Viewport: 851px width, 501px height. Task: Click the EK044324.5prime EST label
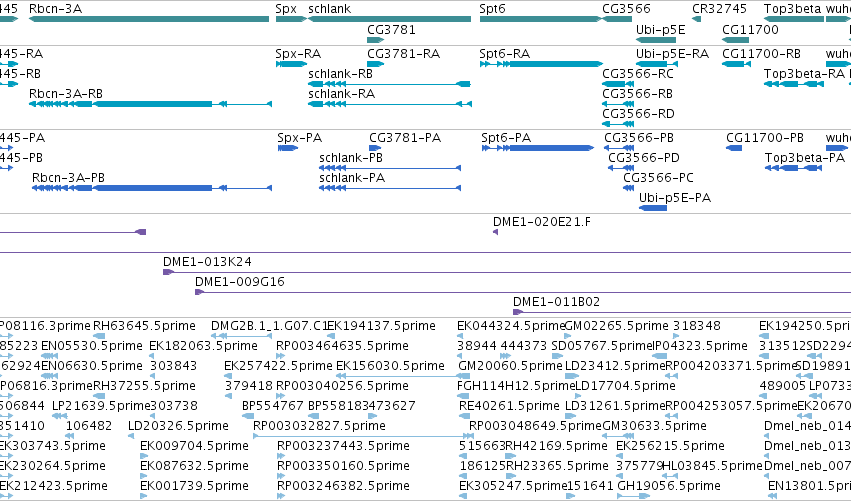[x=511, y=326]
